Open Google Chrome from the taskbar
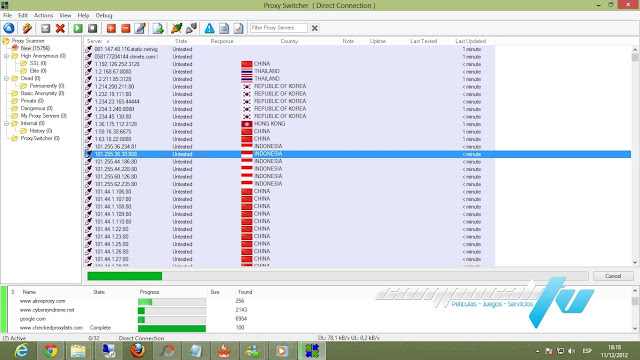The width and height of the screenshot is (640, 360). [51, 351]
